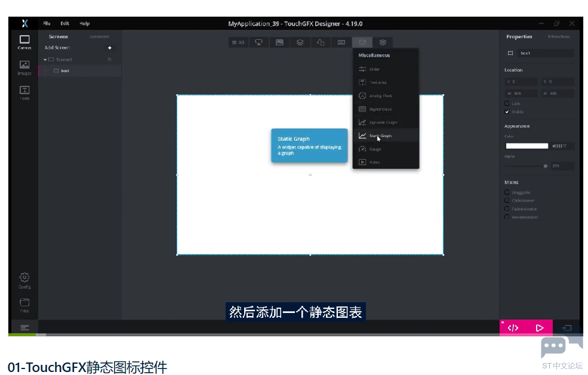This screenshot has height=375, width=588.
Task: Click the Alpha slider handle
Action: 545,166
